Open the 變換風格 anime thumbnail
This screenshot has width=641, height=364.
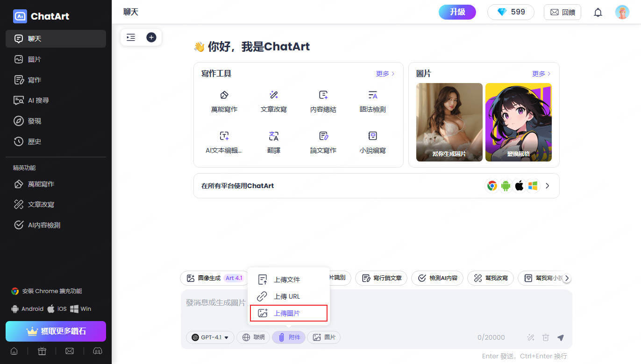[519, 122]
